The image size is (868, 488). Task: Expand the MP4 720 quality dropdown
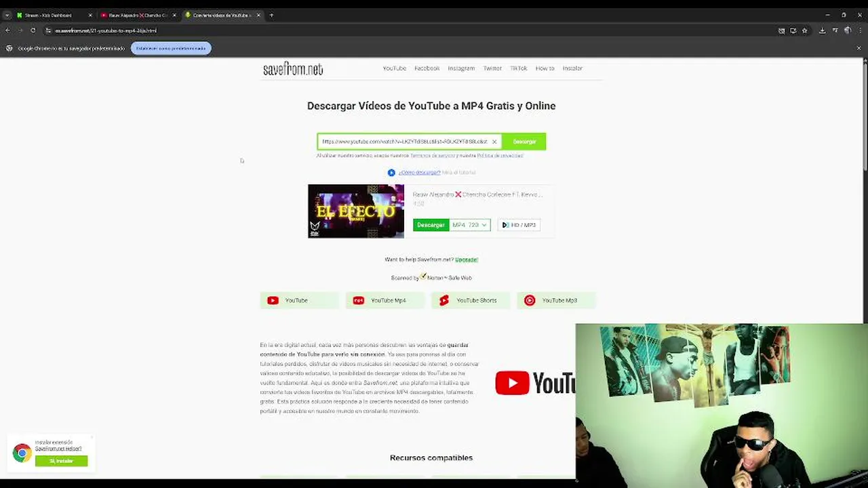pos(469,225)
